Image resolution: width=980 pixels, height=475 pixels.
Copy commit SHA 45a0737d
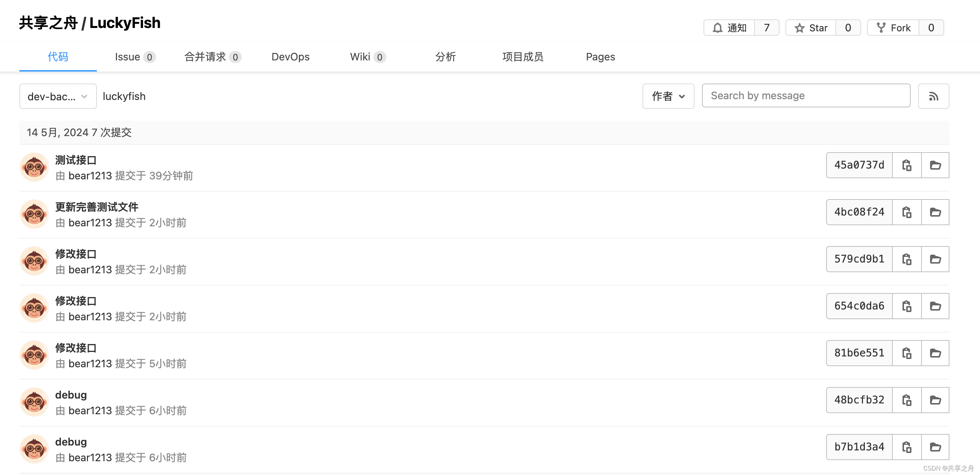coord(907,165)
